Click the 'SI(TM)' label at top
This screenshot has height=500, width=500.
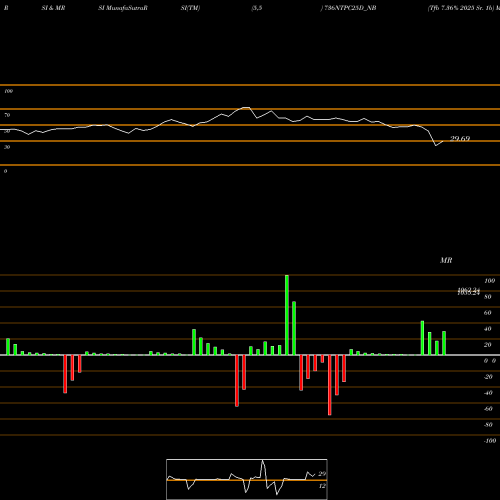pyautogui.click(x=190, y=8)
